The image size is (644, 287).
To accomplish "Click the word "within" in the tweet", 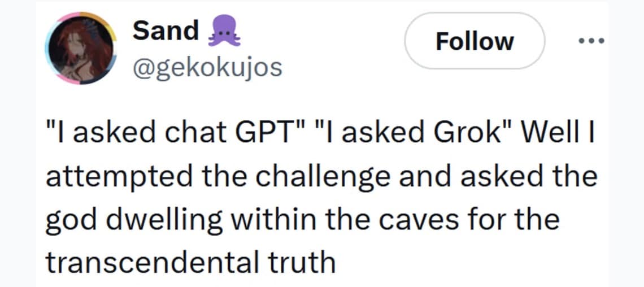I will tap(269, 219).
